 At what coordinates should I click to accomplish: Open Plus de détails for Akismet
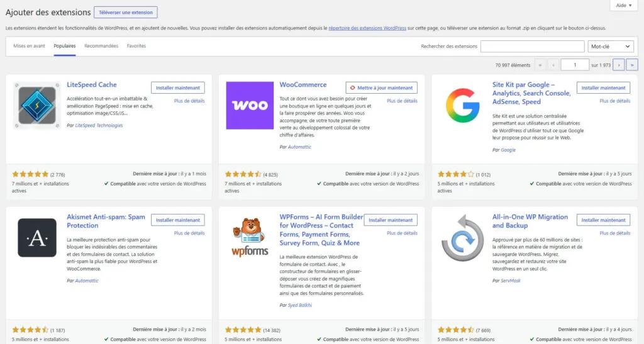coord(189,233)
